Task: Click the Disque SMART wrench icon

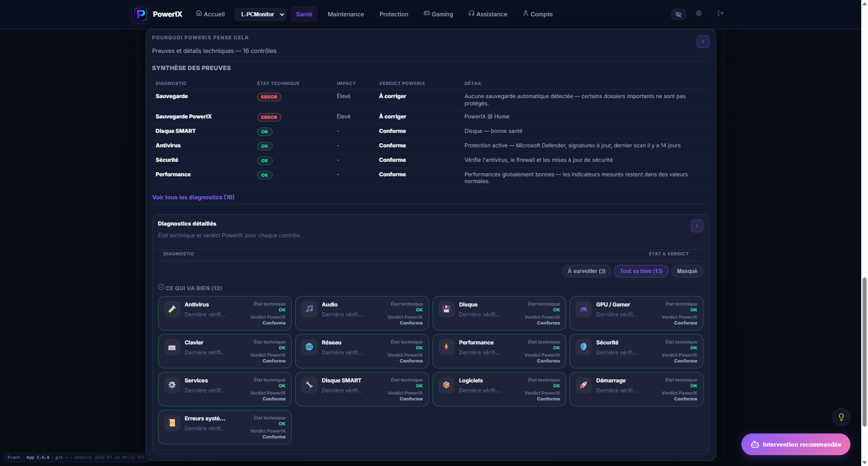Action: click(x=309, y=385)
